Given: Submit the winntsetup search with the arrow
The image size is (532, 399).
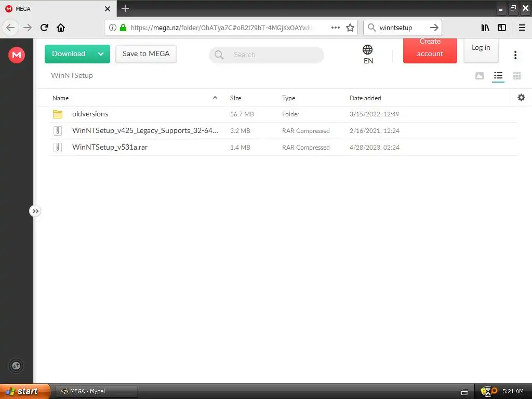Looking at the screenshot, I should 434,28.
